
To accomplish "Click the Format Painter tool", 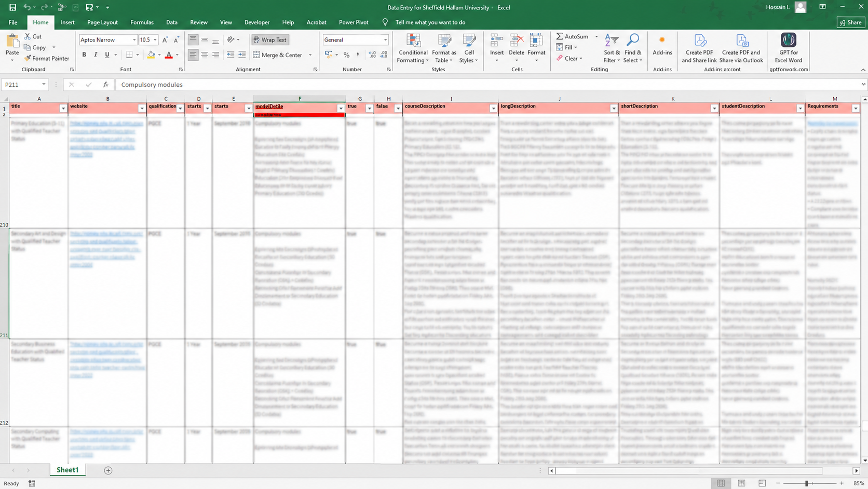I will [46, 58].
